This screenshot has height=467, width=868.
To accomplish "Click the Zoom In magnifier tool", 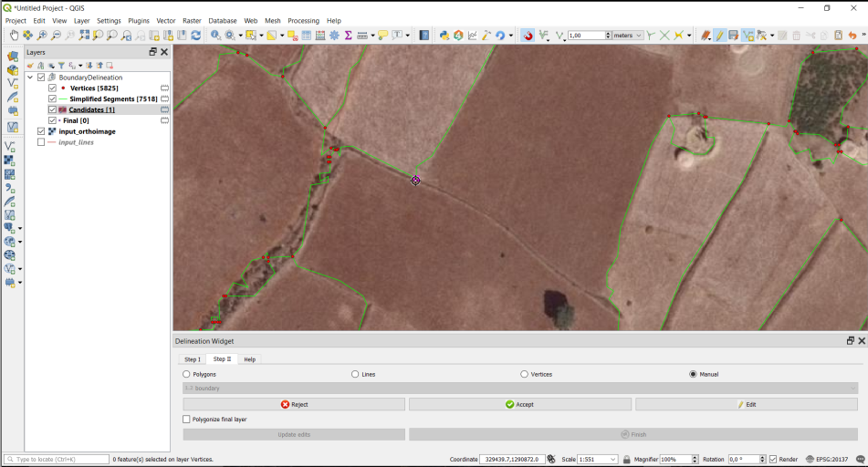I will point(42,36).
